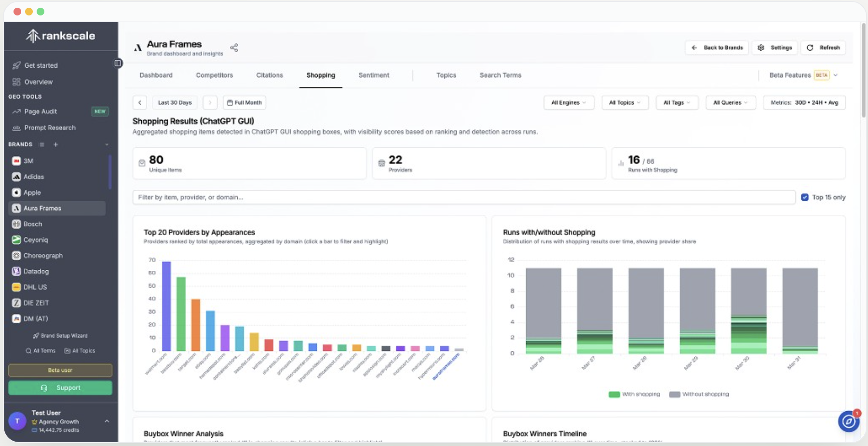Click the Test User avatar

tap(17, 421)
